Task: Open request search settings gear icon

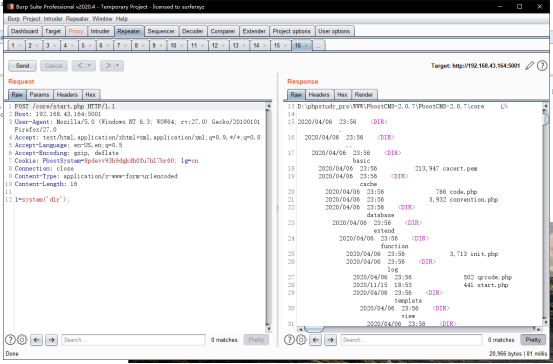Action: (x=22, y=340)
